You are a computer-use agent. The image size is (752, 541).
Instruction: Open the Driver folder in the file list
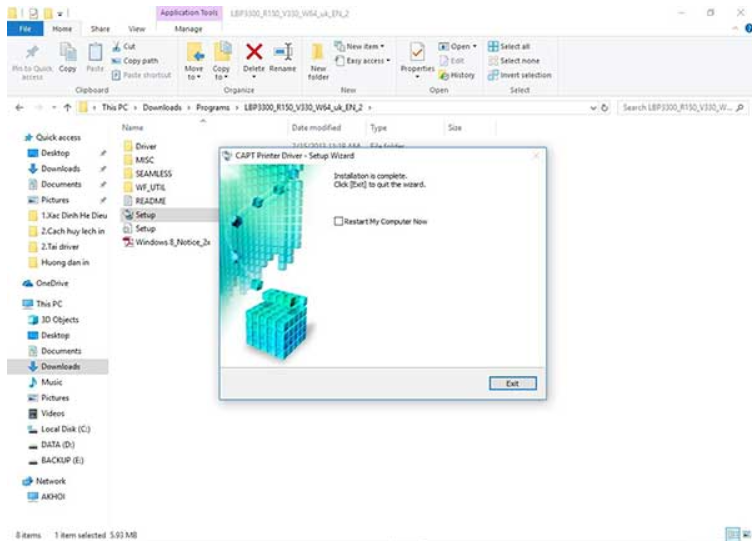click(145, 146)
